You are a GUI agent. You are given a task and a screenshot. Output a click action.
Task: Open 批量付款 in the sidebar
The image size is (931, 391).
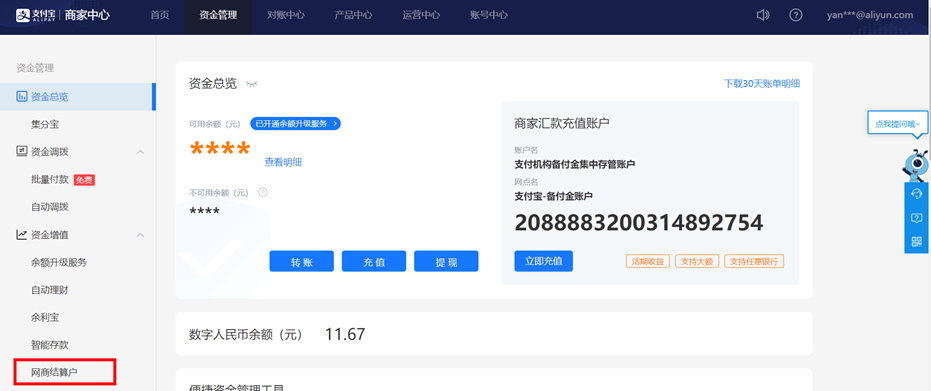point(50,179)
